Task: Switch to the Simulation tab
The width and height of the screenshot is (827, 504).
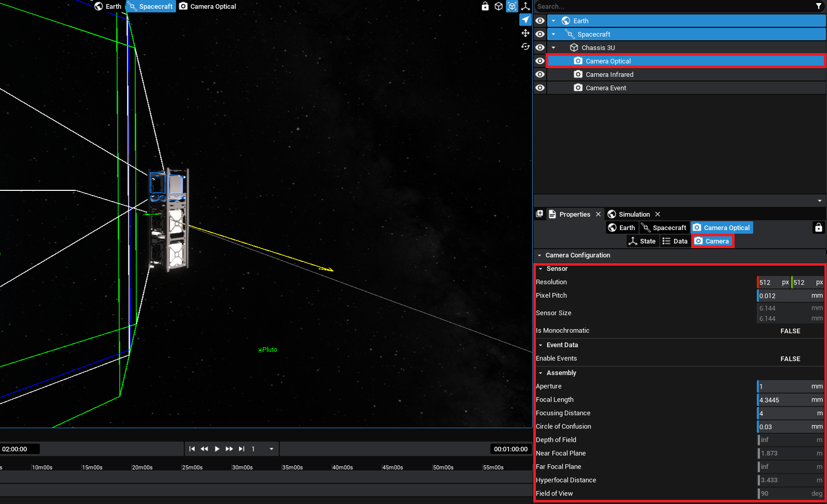Action: (x=634, y=214)
